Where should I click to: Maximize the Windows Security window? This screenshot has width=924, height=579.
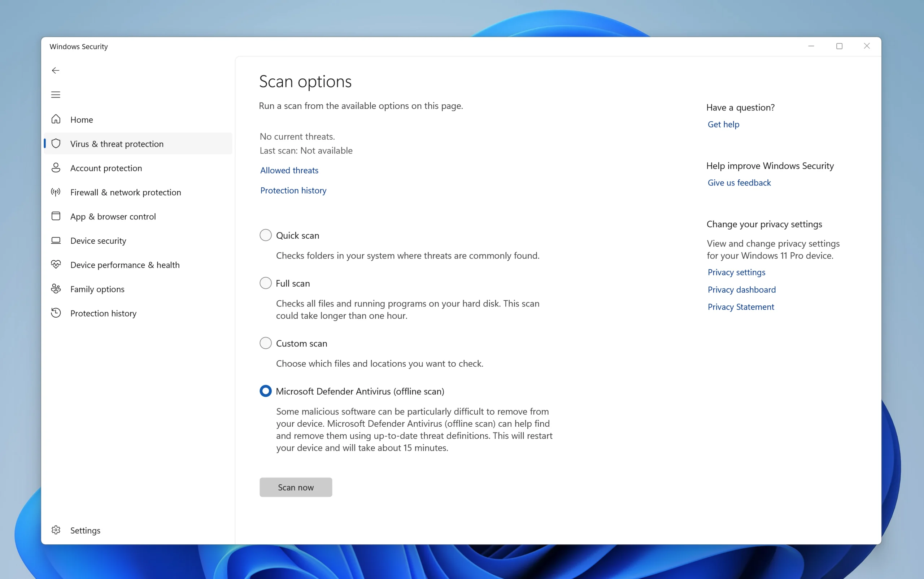[x=840, y=46]
